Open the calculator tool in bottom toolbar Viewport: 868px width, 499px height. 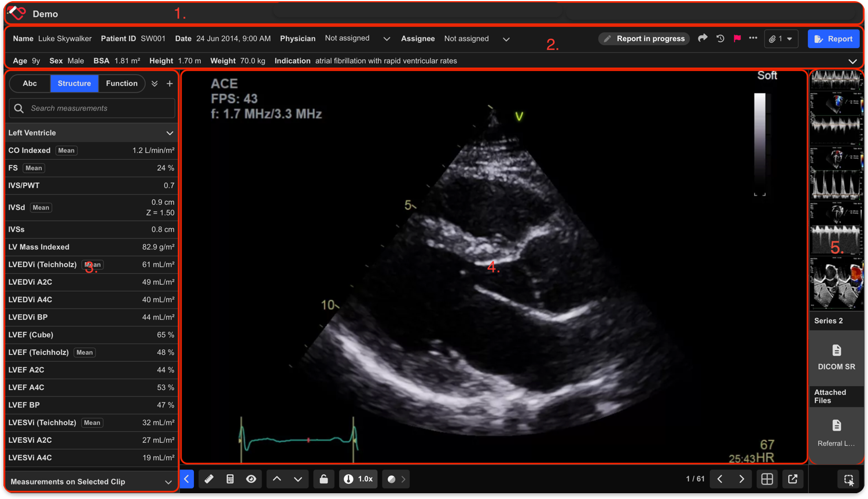coord(230,479)
